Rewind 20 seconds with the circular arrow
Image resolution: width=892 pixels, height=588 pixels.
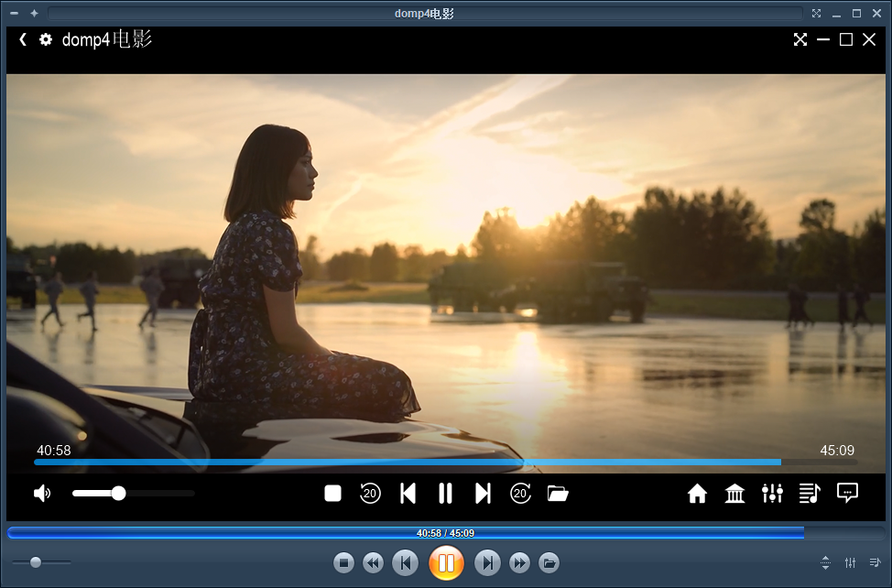[370, 494]
